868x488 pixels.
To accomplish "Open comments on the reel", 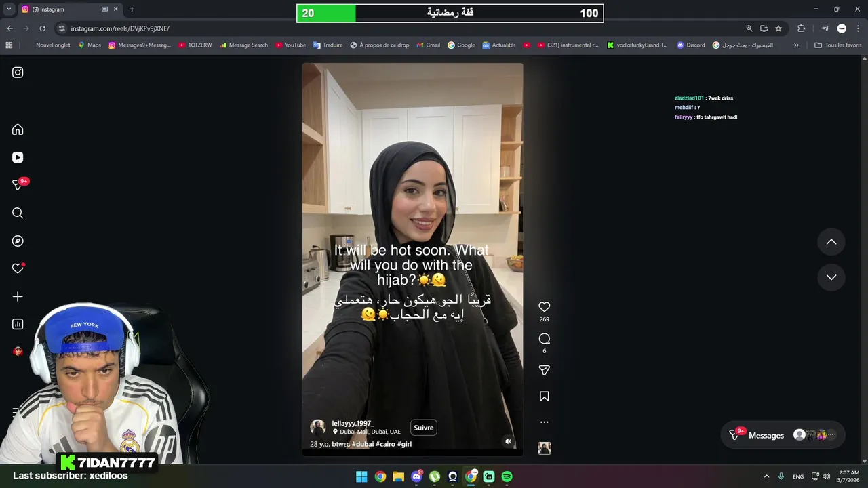I will click(544, 338).
